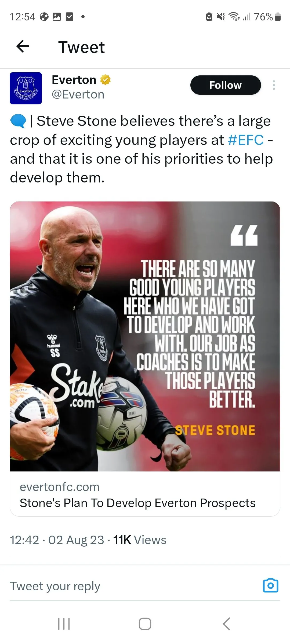Open Stone's Plan To Develop Everton Prospects link
This screenshot has width=290, height=644.
click(137, 503)
